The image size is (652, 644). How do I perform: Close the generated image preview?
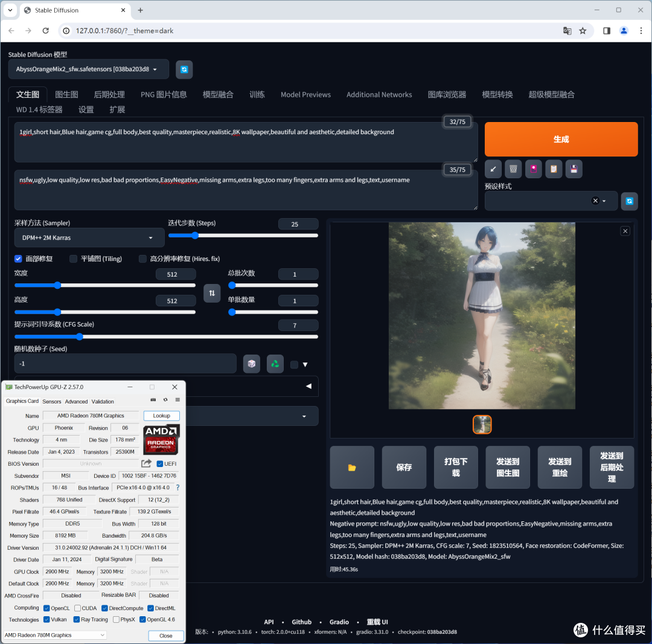pyautogui.click(x=625, y=231)
